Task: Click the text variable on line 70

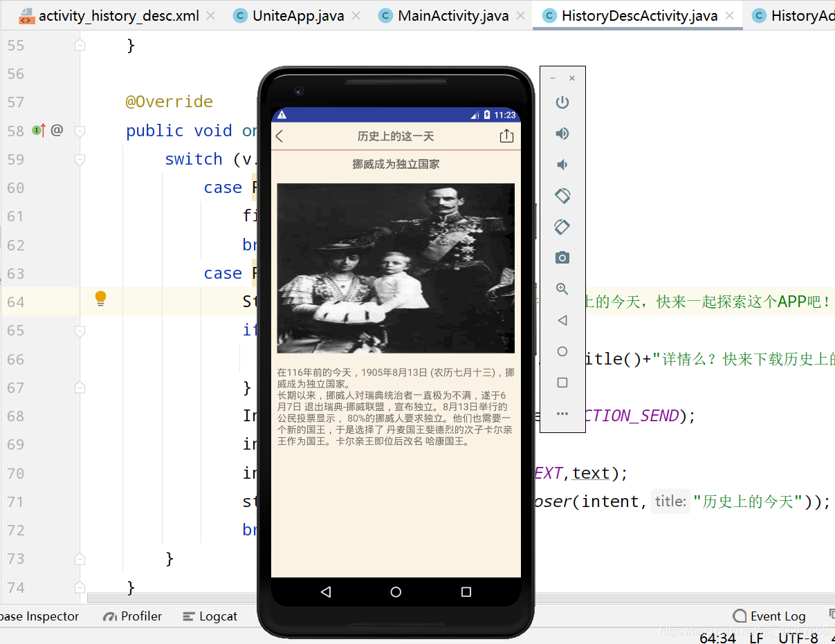Action: pyautogui.click(x=591, y=473)
